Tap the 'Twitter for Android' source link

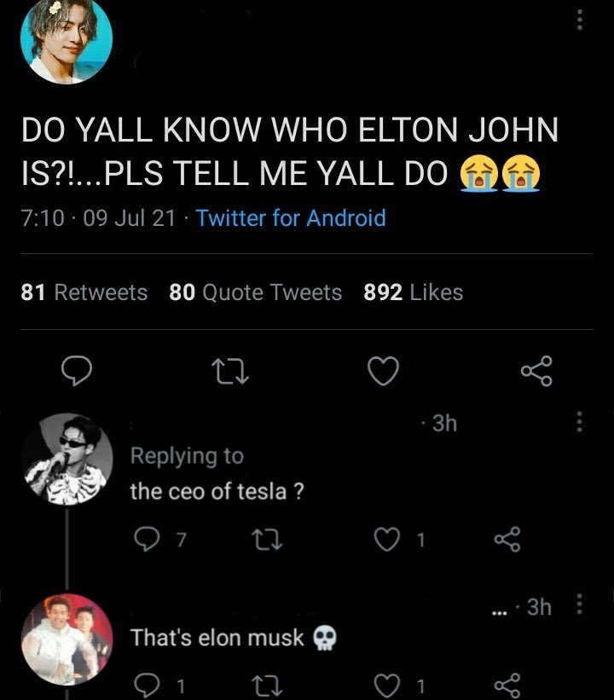pyautogui.click(x=291, y=218)
